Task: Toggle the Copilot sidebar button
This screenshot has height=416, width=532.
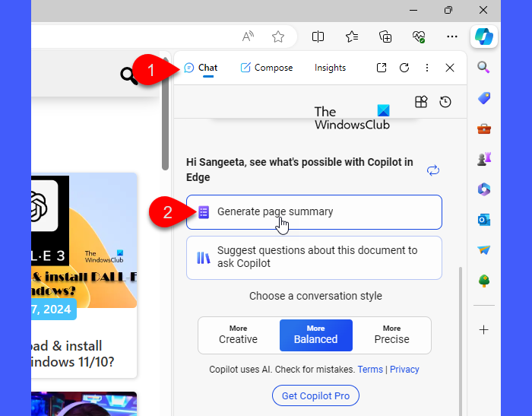Action: [x=484, y=37]
